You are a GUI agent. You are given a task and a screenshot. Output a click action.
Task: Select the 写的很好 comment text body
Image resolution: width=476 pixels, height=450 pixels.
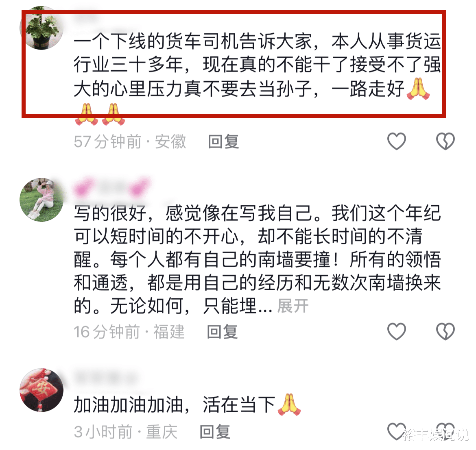(x=257, y=259)
